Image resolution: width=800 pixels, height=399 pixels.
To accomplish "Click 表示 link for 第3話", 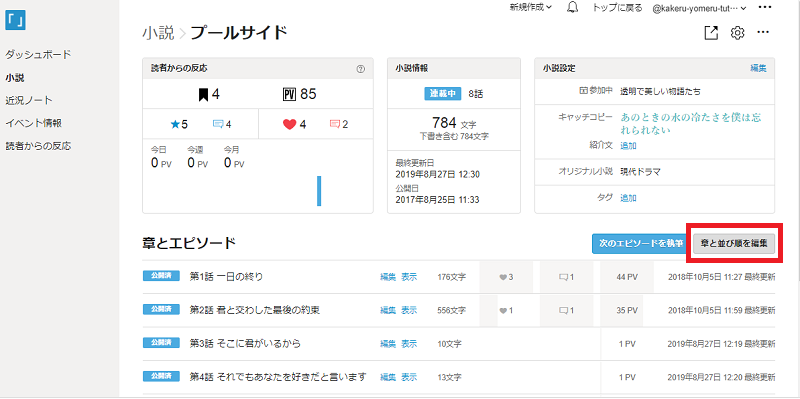I will point(409,344).
